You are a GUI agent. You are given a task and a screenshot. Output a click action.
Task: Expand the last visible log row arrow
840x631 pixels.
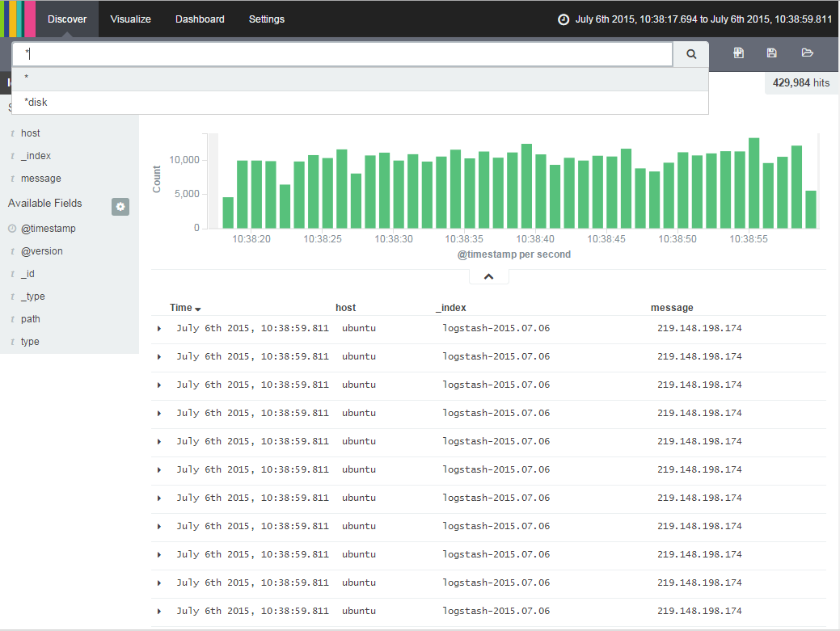point(159,612)
